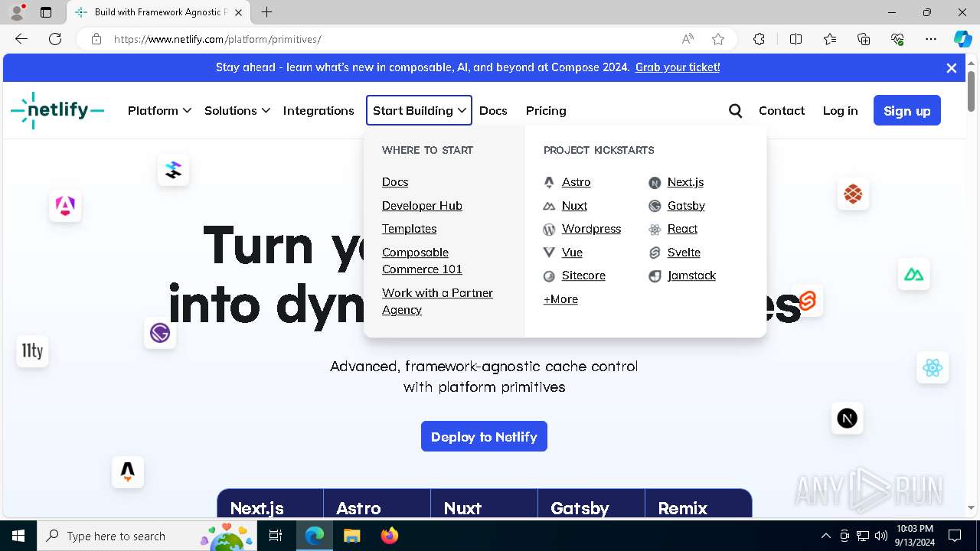Open Templates link in dropdown
Viewport: 980px width, 551px height.
(409, 229)
